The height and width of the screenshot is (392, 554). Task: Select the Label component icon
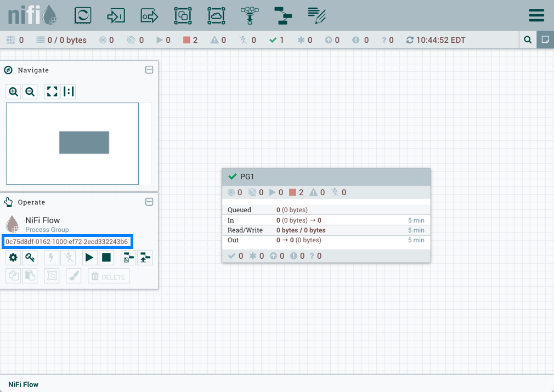316,15
